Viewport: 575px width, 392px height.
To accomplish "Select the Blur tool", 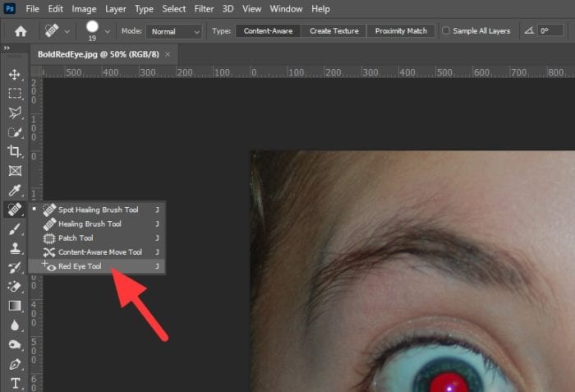I will [x=15, y=325].
